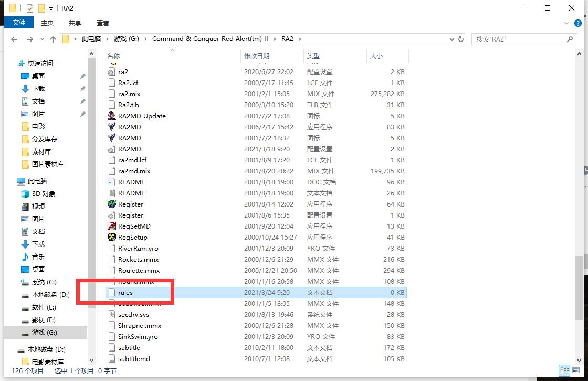
Task: Open recent locations dropdown arrow
Action: (42, 39)
